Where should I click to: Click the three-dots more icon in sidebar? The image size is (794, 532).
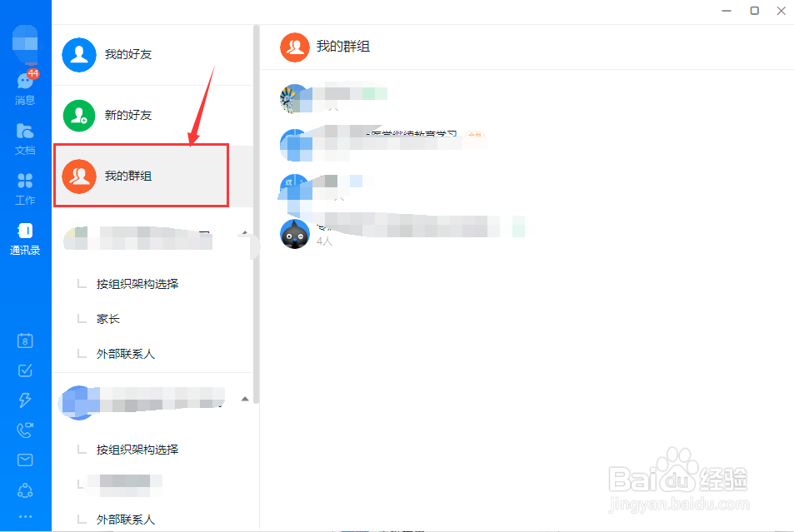(25, 516)
